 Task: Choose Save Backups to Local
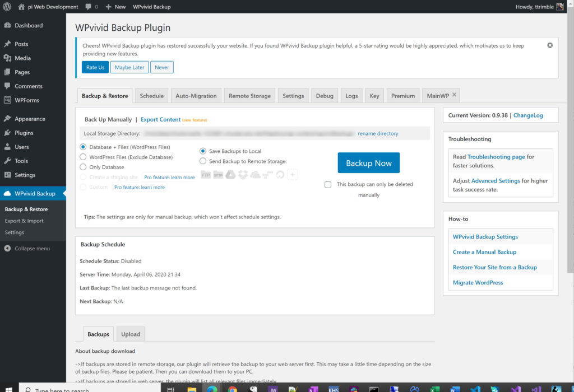tap(203, 151)
